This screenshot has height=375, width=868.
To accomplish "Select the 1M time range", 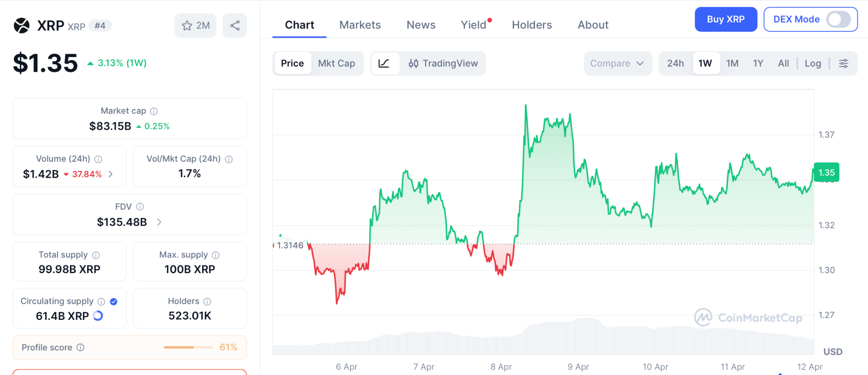I will [x=732, y=63].
